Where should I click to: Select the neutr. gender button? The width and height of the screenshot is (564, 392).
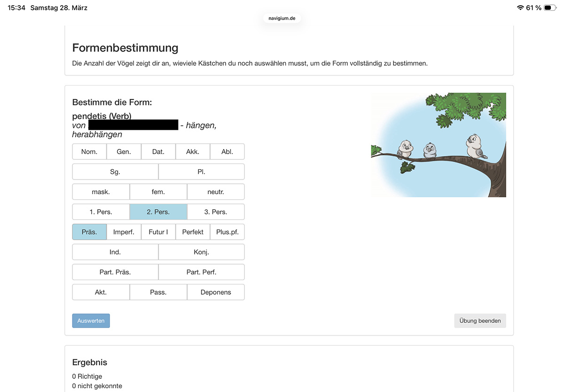tap(216, 192)
